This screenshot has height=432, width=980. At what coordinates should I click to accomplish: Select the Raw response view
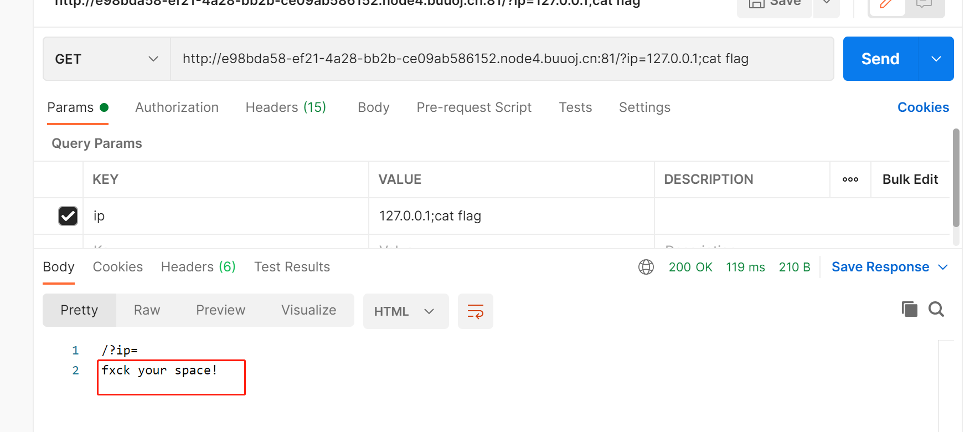click(147, 310)
